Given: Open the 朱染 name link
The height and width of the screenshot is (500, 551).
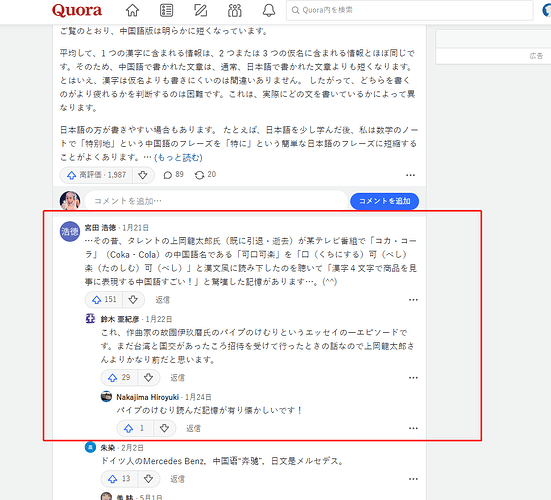Looking at the screenshot, I should pyautogui.click(x=108, y=448).
